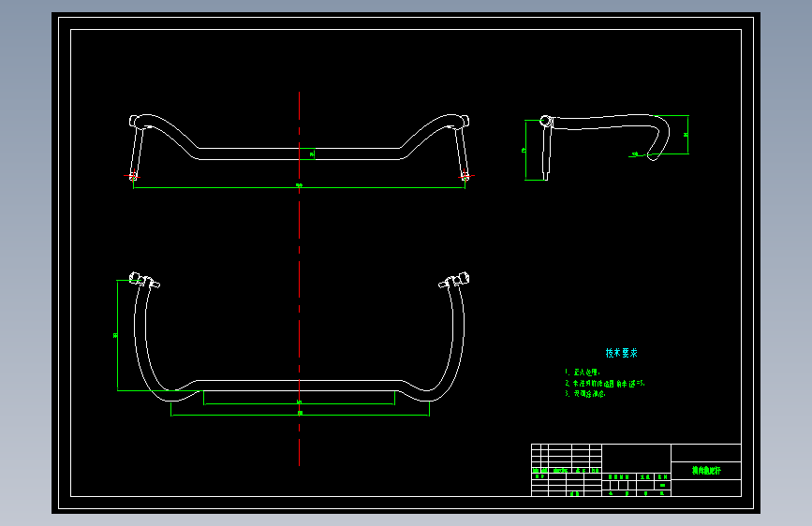Viewport: 812px width, 526px height.
Task: Select technical note line 2 ending in =5
Action: 605,384
